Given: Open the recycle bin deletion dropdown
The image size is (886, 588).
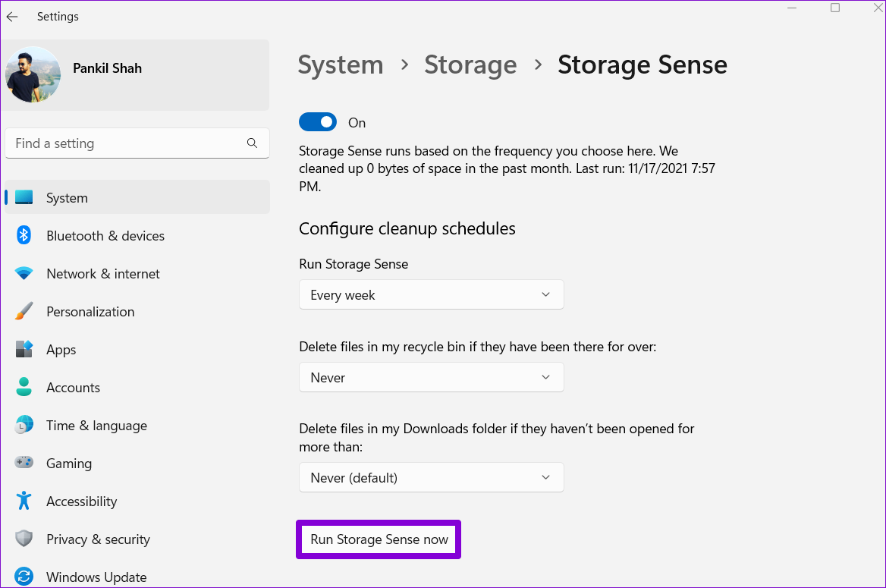Looking at the screenshot, I should point(431,377).
